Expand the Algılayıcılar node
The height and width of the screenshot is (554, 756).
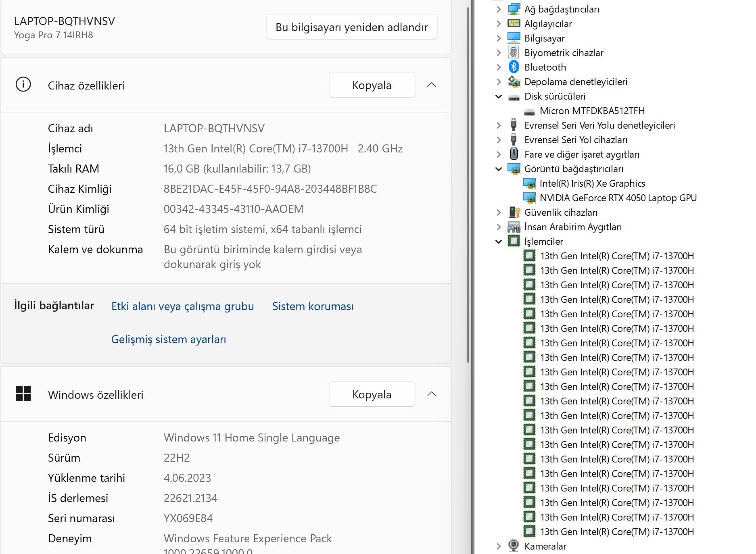pyautogui.click(x=499, y=23)
